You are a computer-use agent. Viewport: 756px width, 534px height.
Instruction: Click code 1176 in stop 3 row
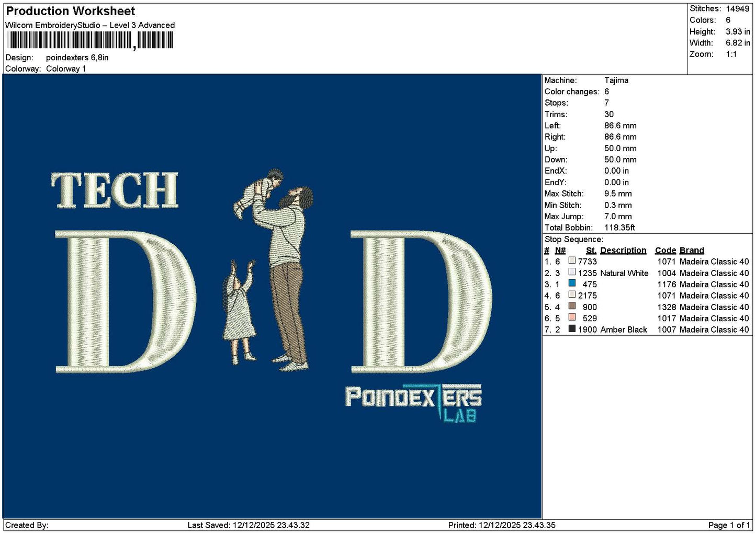[667, 285]
